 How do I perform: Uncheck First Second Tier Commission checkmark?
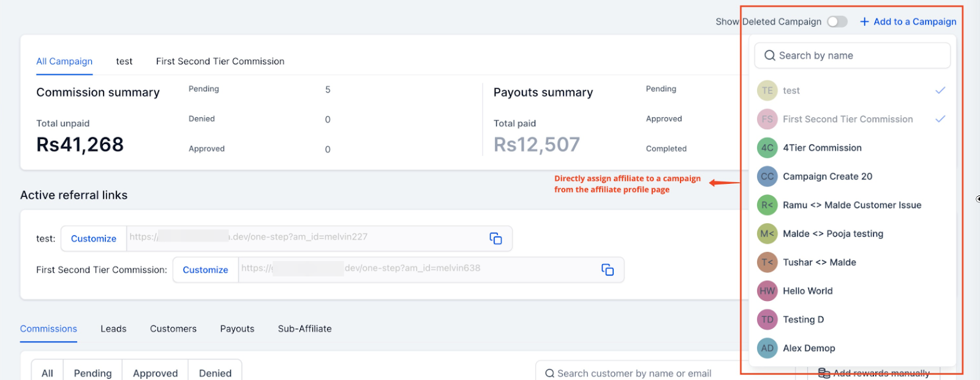[x=940, y=119]
